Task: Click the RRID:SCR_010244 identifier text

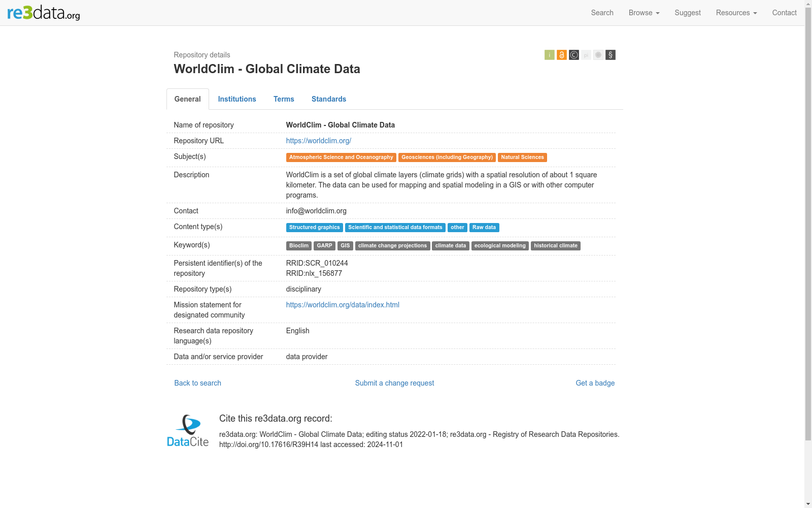Action: (x=317, y=263)
